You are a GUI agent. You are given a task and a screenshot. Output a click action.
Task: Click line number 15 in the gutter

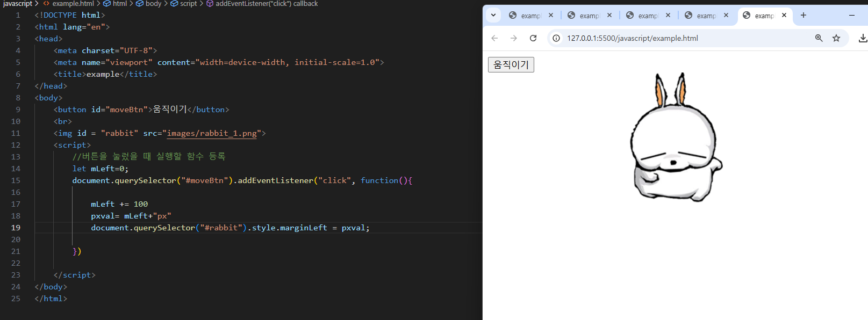tap(16, 180)
